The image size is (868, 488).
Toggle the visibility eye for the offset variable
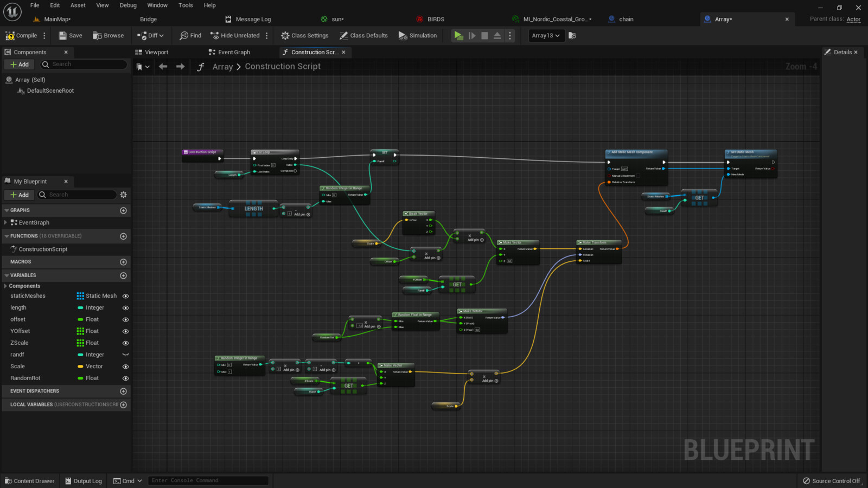click(x=125, y=319)
